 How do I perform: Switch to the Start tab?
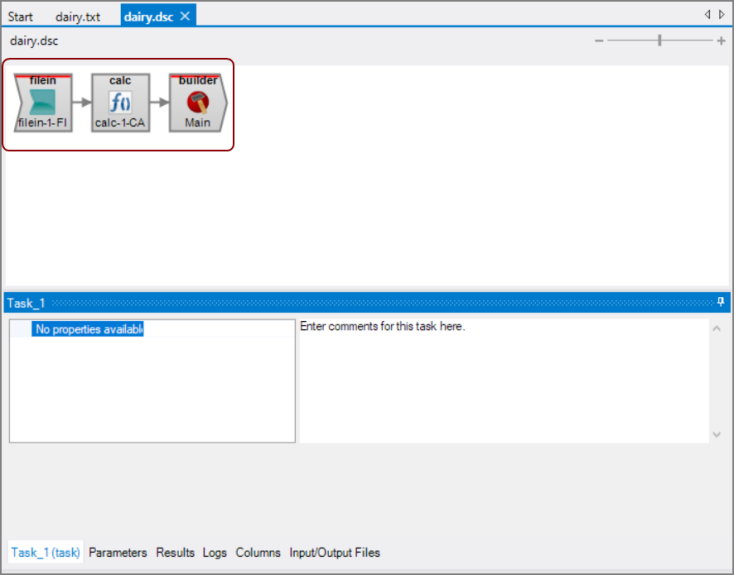pyautogui.click(x=20, y=17)
